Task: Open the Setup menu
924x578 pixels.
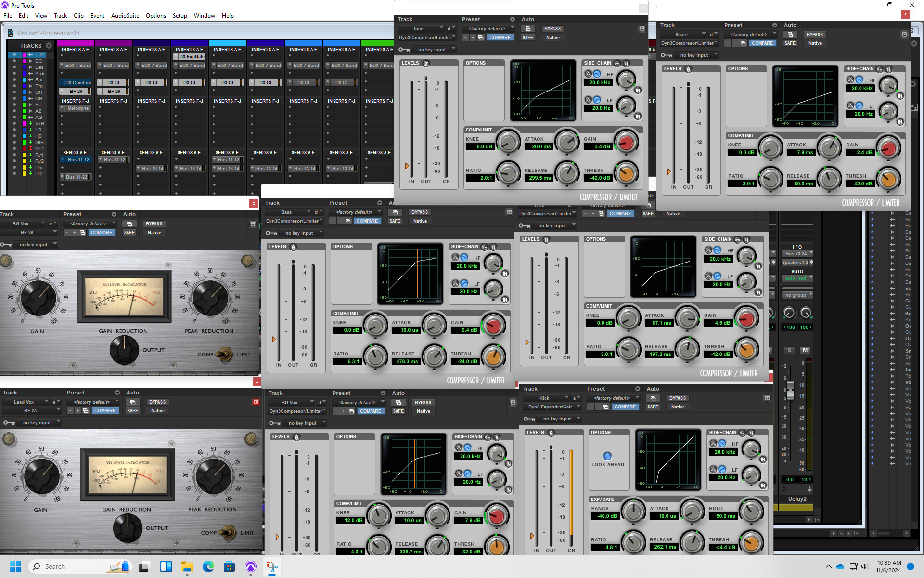Action: pyautogui.click(x=180, y=16)
